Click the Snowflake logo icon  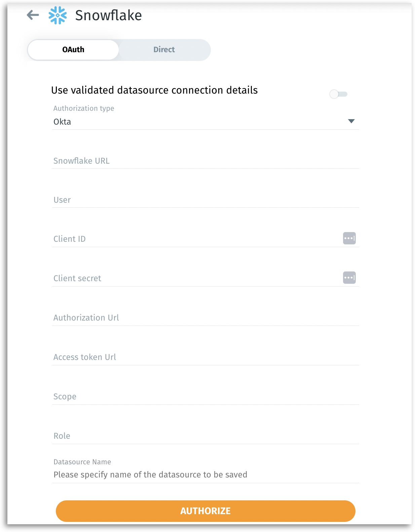[x=58, y=15]
